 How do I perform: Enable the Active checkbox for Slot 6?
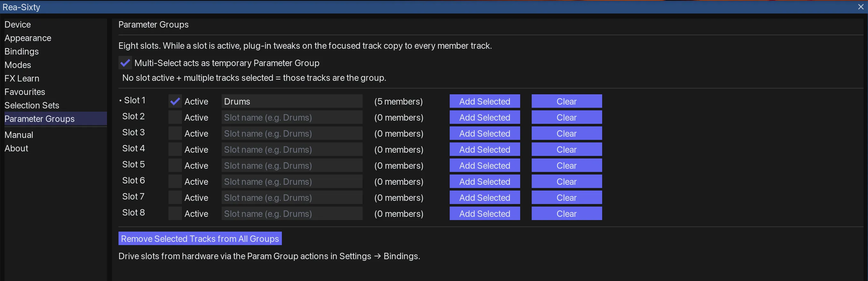175,182
